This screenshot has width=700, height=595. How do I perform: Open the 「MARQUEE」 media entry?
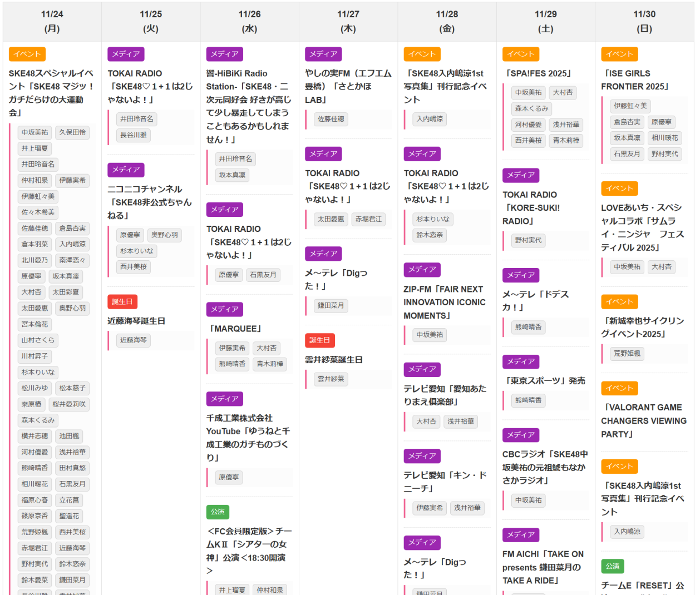point(235,329)
